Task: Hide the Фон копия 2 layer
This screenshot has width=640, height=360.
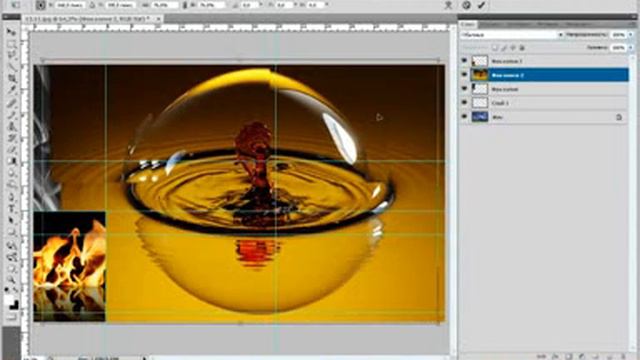Action: pyautogui.click(x=464, y=75)
